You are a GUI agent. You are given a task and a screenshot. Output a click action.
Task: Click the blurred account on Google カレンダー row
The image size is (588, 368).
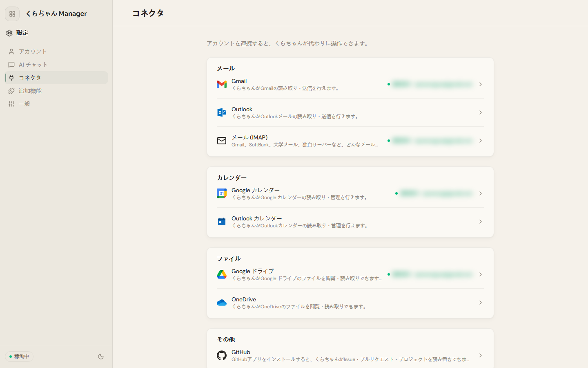click(x=436, y=193)
